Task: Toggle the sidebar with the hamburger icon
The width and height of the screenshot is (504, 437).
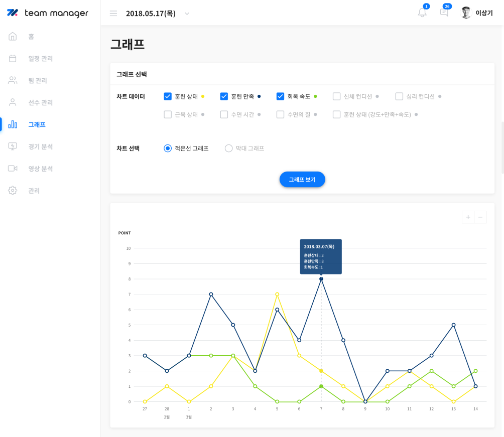Action: point(113,13)
